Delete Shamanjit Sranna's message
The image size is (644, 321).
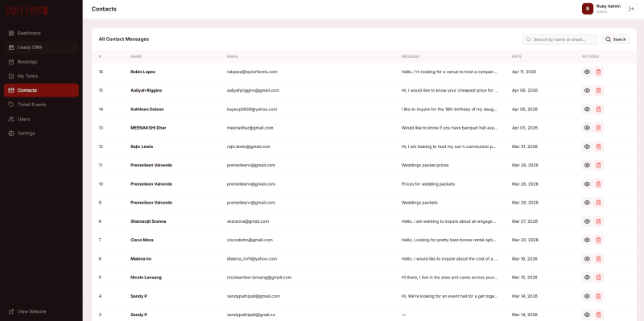(598, 221)
